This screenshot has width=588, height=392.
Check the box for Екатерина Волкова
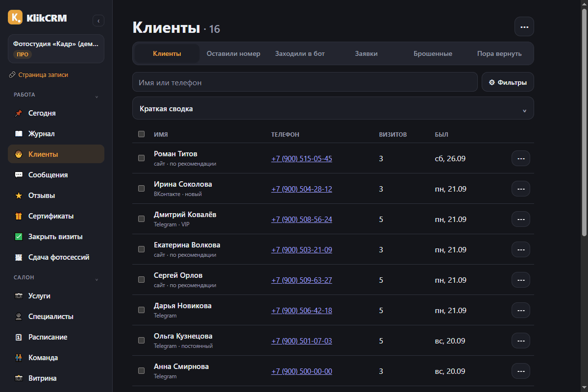[142, 249]
